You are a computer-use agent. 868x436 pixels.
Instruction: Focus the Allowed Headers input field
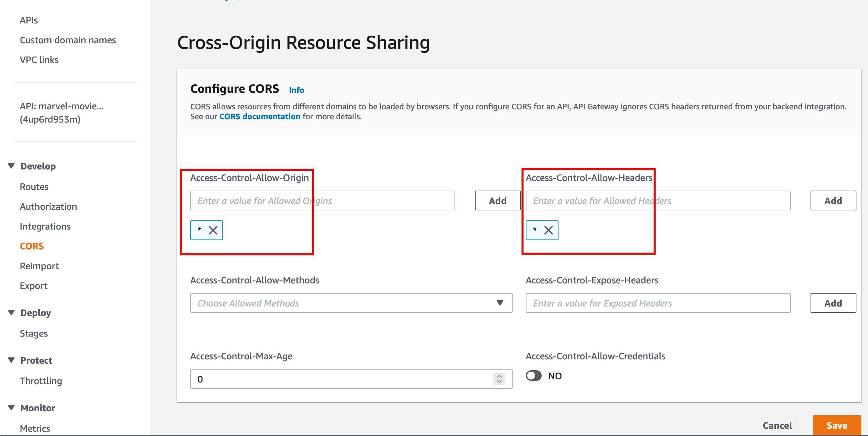click(x=658, y=200)
